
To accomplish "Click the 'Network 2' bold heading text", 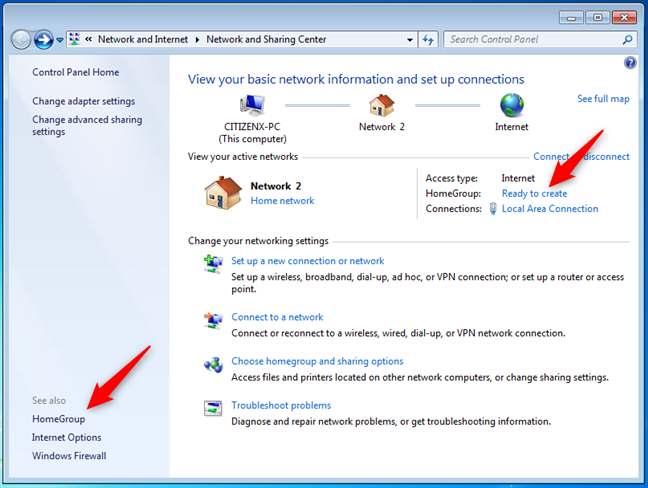I will (x=276, y=186).
